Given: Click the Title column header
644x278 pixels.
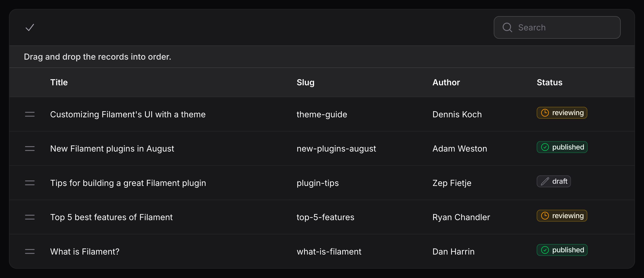Looking at the screenshot, I should point(59,82).
